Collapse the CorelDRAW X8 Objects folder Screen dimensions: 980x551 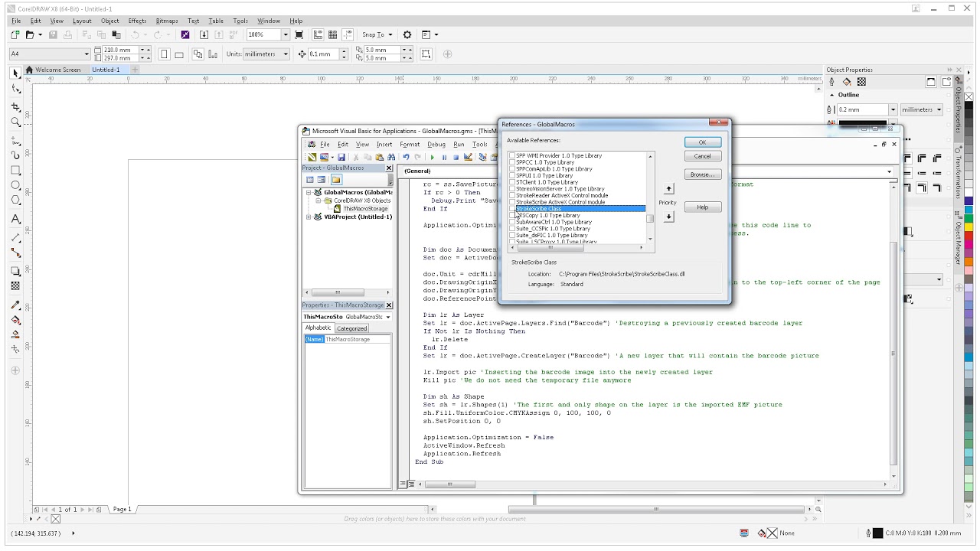point(318,201)
